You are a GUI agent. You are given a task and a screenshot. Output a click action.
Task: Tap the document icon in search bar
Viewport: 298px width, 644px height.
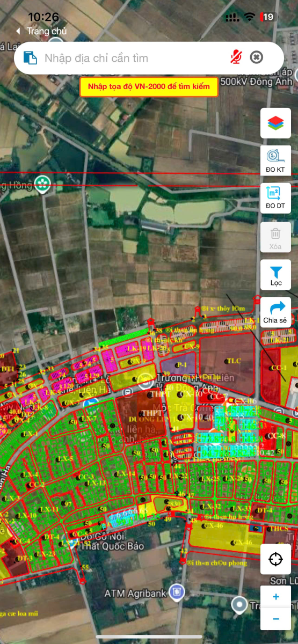(x=30, y=57)
